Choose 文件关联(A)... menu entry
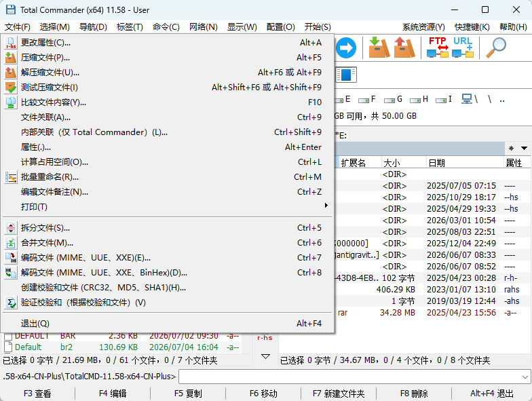 tap(168, 117)
